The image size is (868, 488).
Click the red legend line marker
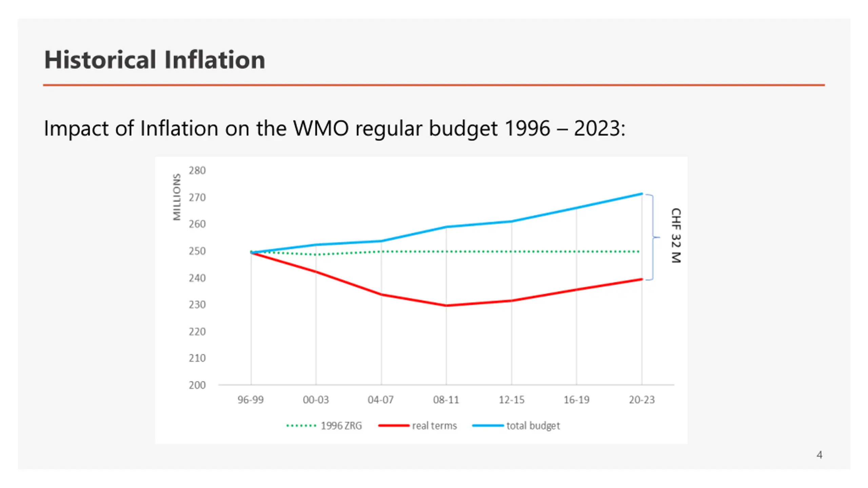click(394, 426)
